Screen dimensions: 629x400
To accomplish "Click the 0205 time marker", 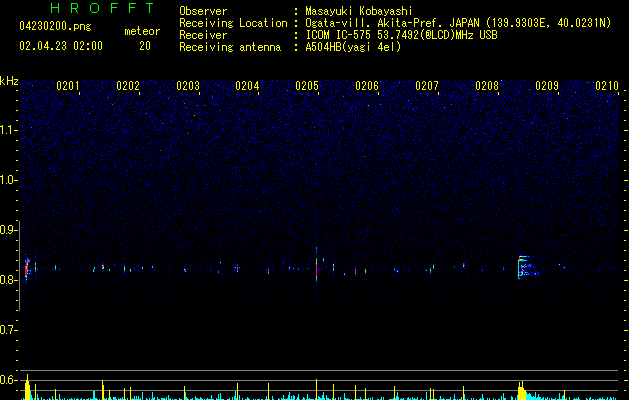I will pos(307,86).
